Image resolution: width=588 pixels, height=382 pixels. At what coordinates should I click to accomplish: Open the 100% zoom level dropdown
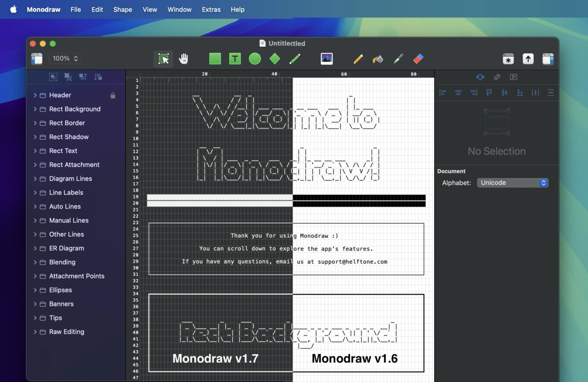(x=65, y=59)
